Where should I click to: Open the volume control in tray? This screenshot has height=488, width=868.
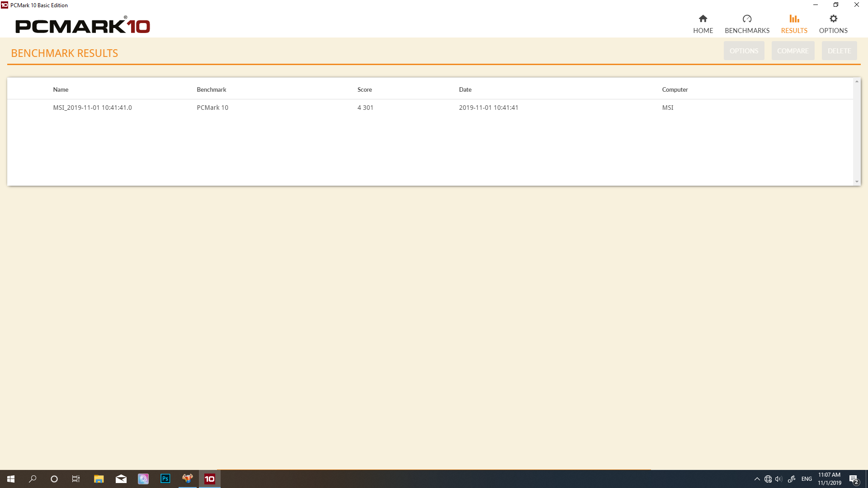coord(778,479)
